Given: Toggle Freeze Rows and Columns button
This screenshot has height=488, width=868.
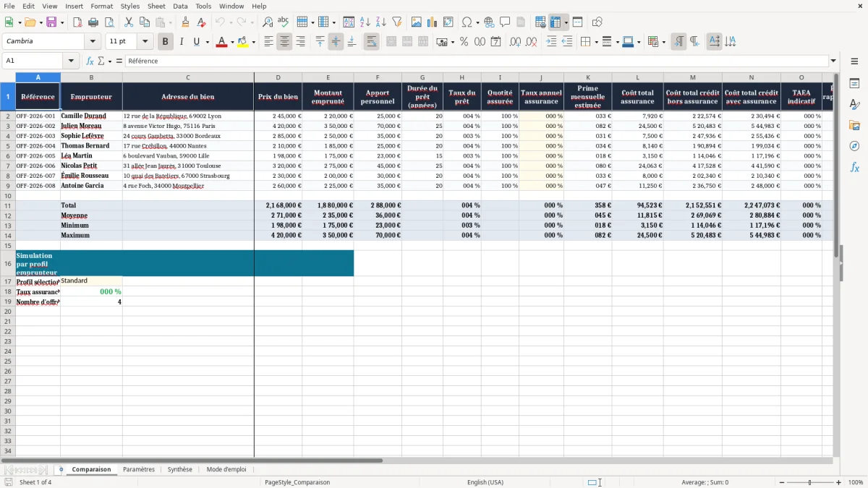Looking at the screenshot, I should (556, 22).
